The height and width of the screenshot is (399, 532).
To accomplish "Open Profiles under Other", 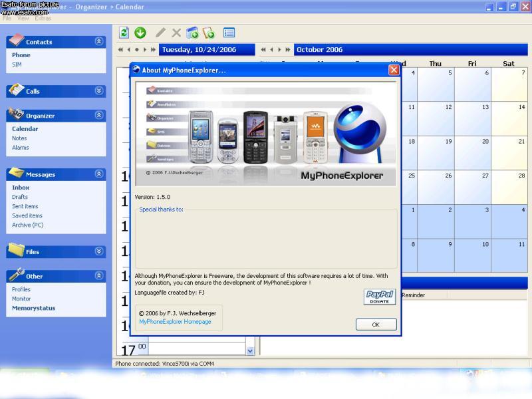I will pos(21,289).
